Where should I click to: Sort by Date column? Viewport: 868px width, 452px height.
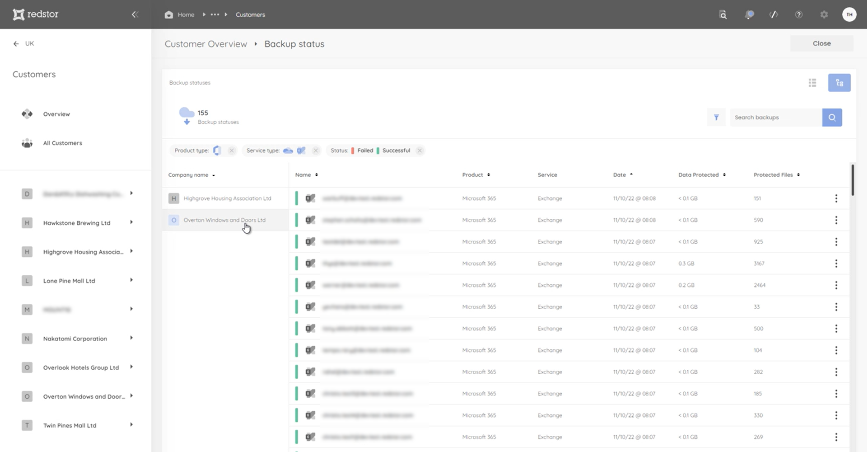click(x=623, y=175)
